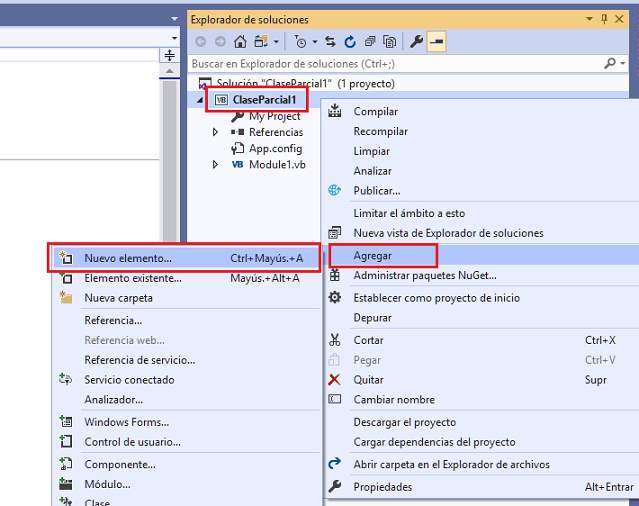Open the search options dropdown arrow

623,63
